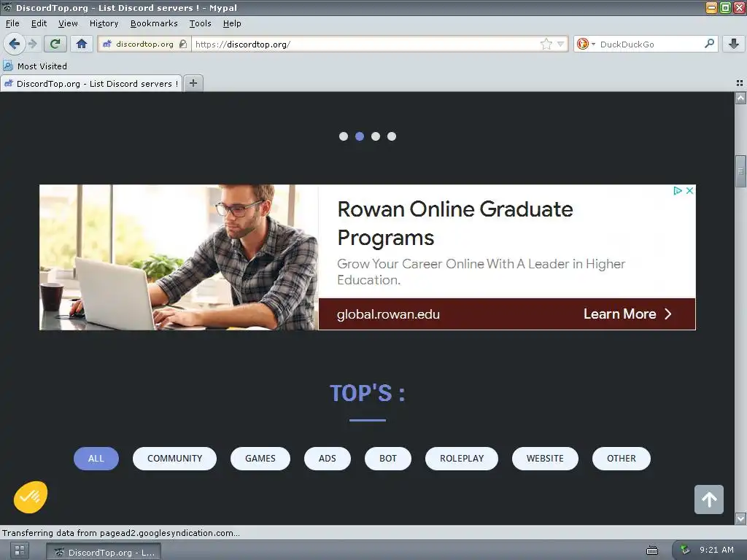Click the discordtop.org site identity badge
Image resolution: width=747 pixels, height=560 pixels.
coord(144,44)
